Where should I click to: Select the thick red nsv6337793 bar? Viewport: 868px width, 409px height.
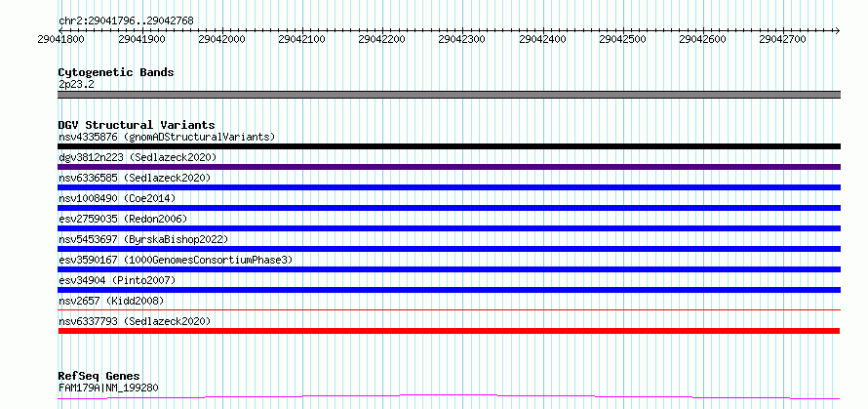(x=449, y=331)
